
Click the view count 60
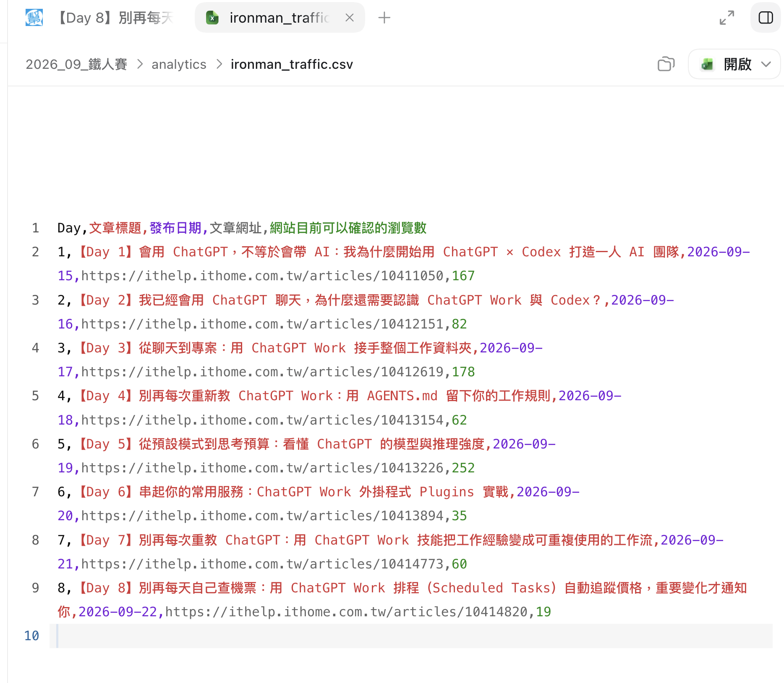pyautogui.click(x=459, y=564)
